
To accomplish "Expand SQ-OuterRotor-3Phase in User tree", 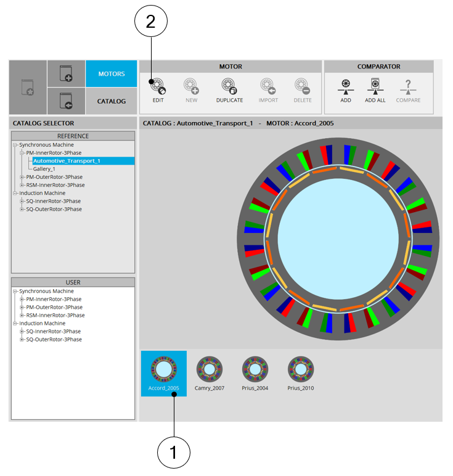I will coord(22,340).
